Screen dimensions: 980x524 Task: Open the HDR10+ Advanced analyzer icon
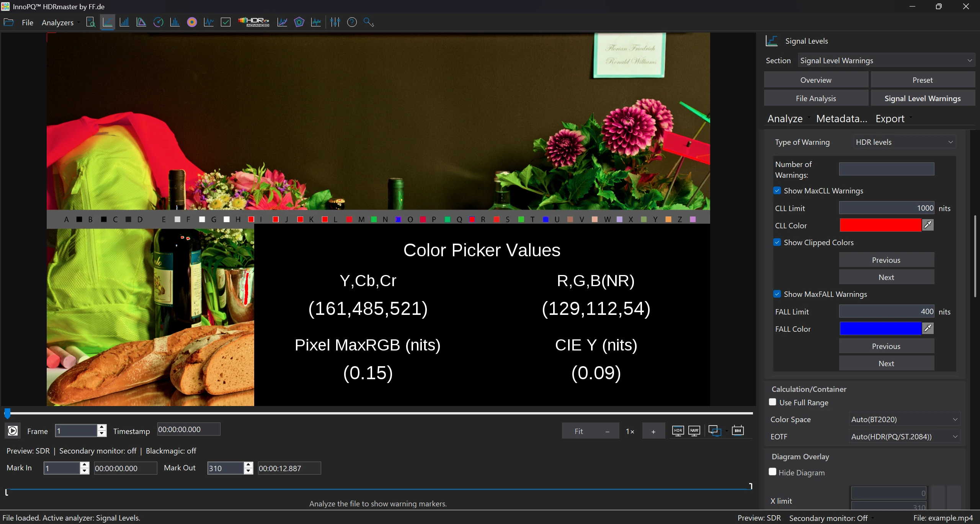click(254, 22)
